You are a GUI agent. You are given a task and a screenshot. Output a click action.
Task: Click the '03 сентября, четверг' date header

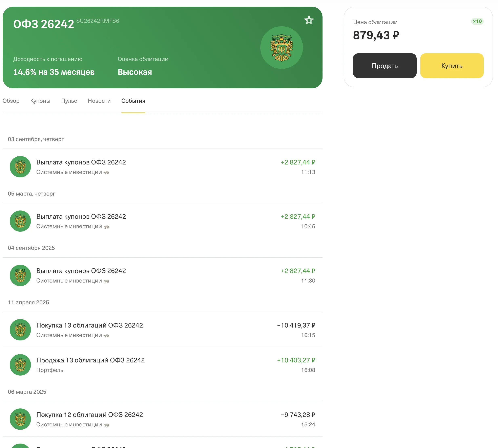36,139
